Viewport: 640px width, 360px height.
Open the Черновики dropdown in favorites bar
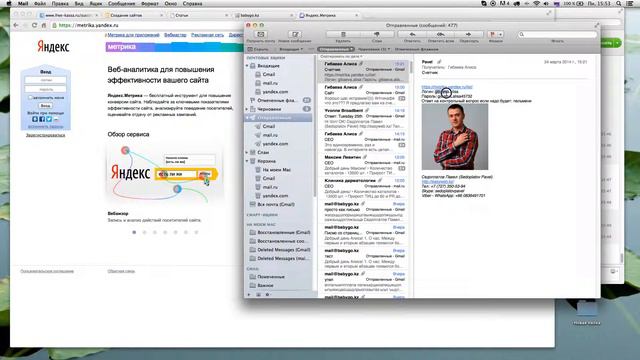point(373,49)
